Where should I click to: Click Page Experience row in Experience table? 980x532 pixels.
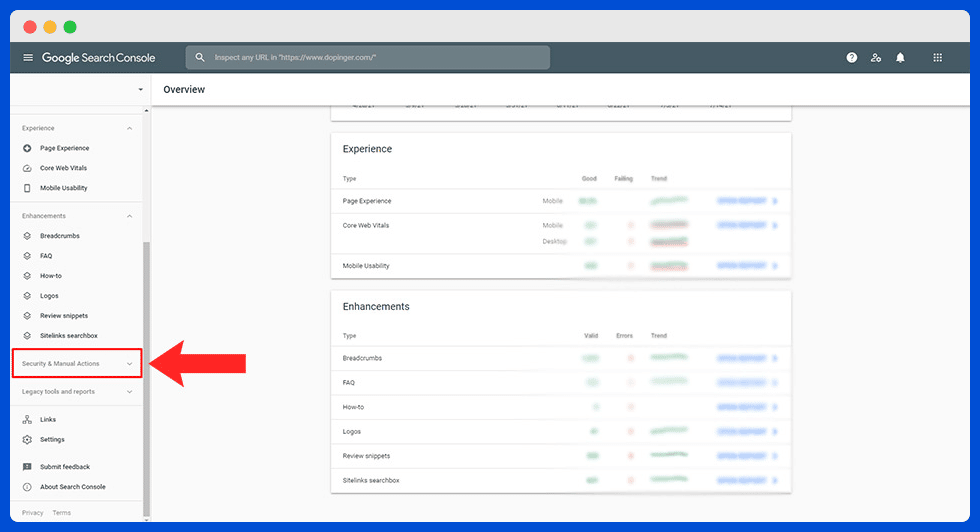pyautogui.click(x=561, y=201)
